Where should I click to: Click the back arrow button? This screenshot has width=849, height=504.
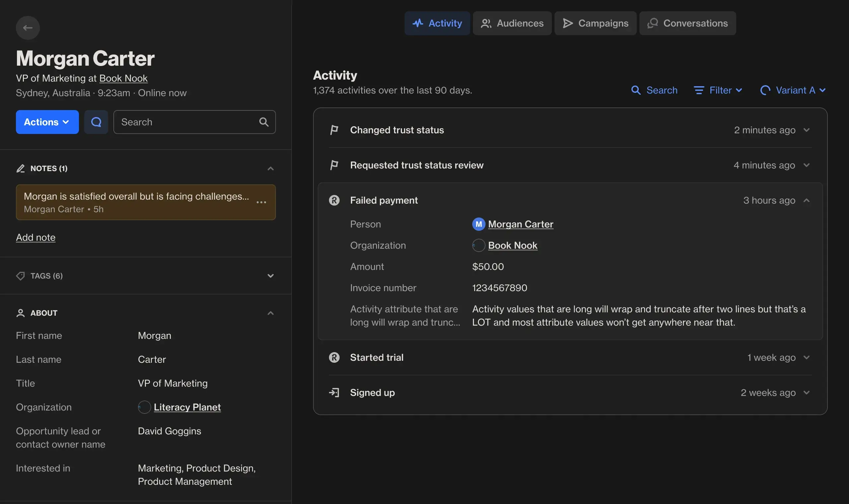28,28
